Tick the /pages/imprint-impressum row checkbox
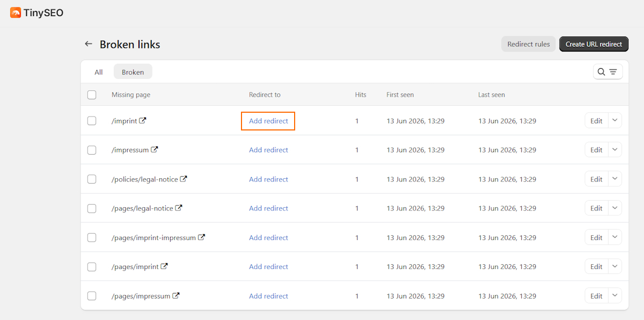Image resolution: width=644 pixels, height=320 pixels. click(92, 237)
